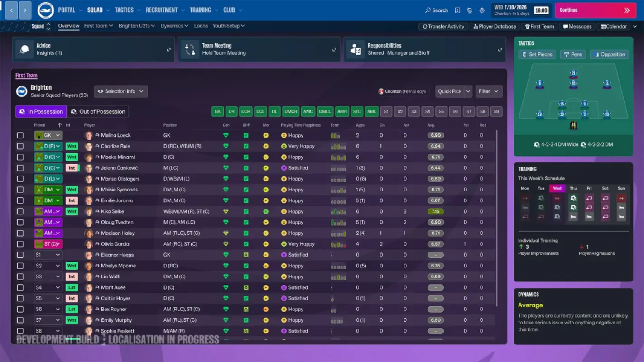The width and height of the screenshot is (644, 362).
Task: Expand the Quick Pick arrow dropdown
Action: (x=468, y=91)
